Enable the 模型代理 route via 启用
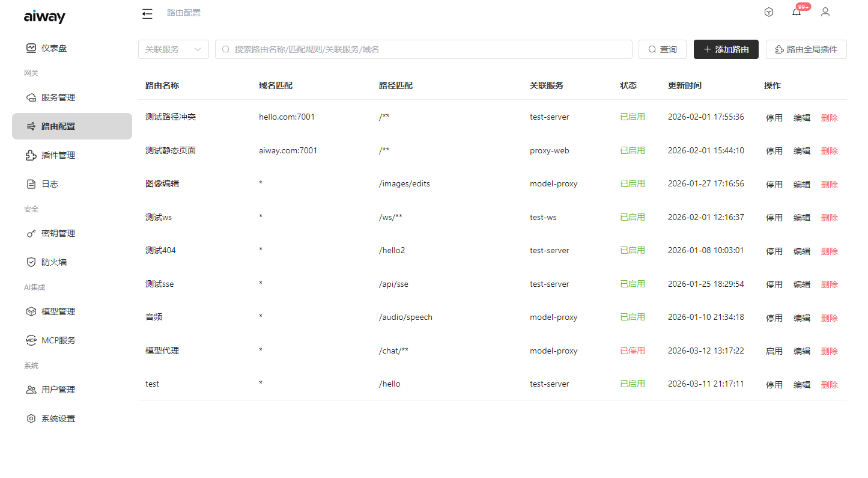 [774, 351]
